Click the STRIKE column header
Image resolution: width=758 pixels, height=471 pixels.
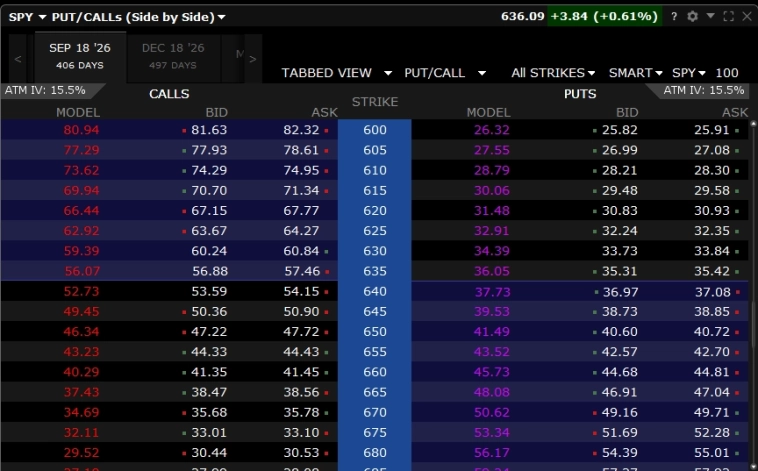(x=374, y=102)
